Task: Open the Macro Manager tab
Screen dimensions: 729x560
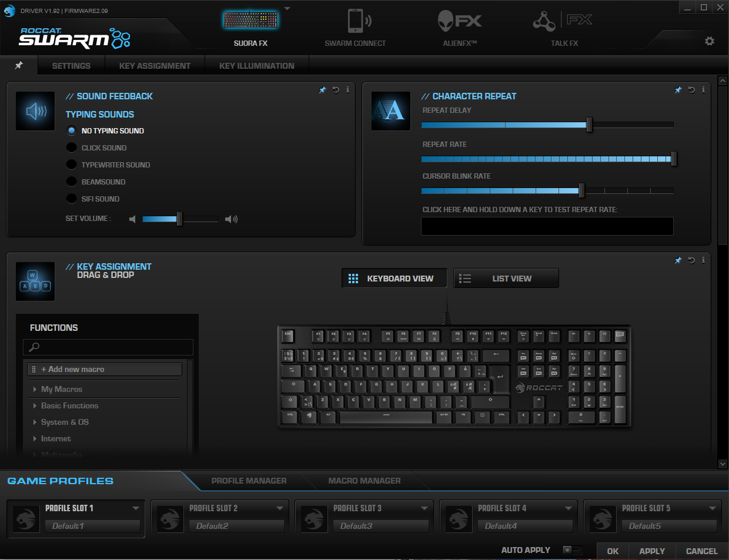Action: click(x=364, y=481)
